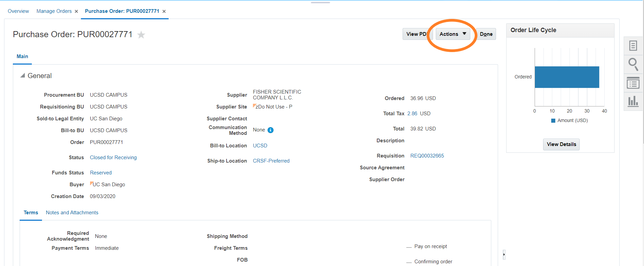Switch to the Overview tab
Screen dimensions: 644x266
click(x=18, y=11)
